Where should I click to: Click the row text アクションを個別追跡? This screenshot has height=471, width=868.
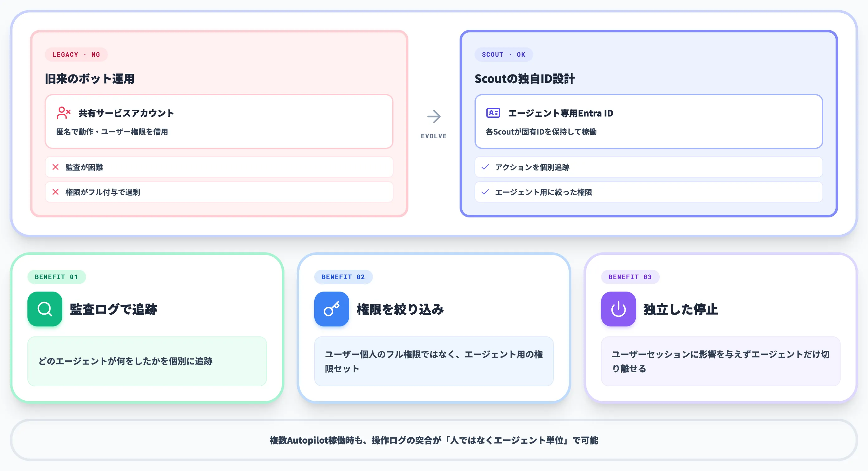[x=533, y=167]
